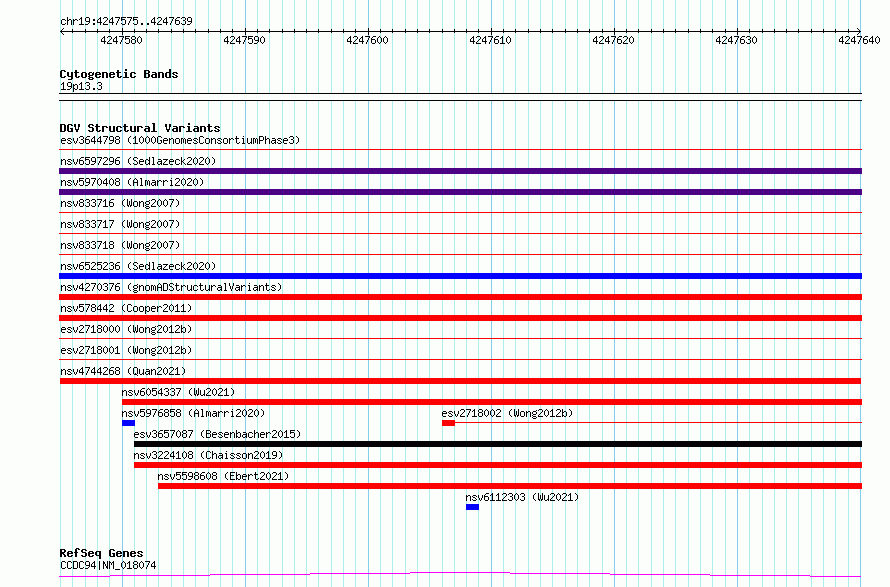Click the nsv6112303 (Wu2021) label

[x=522, y=497]
